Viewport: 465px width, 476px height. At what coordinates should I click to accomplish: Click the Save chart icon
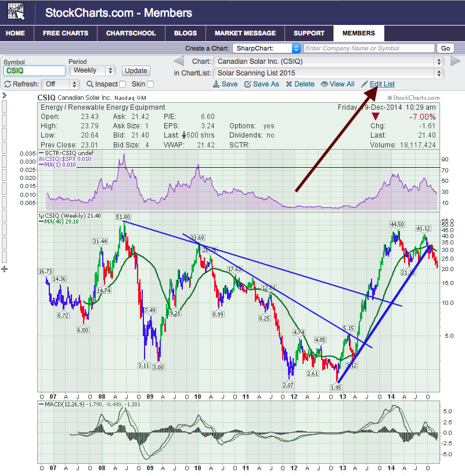click(216, 84)
